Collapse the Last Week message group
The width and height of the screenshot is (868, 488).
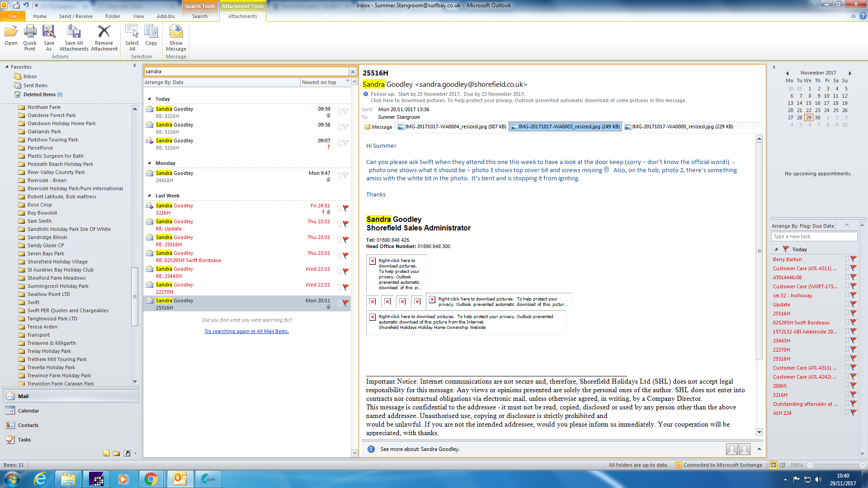pyautogui.click(x=150, y=196)
